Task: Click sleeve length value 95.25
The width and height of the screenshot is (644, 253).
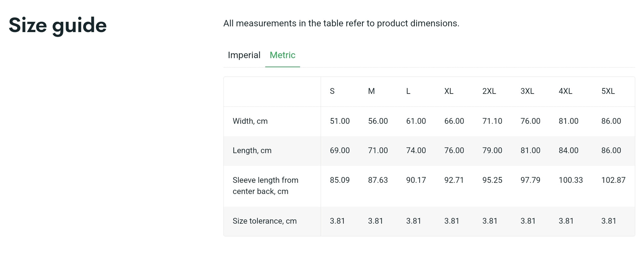Action: (x=492, y=180)
